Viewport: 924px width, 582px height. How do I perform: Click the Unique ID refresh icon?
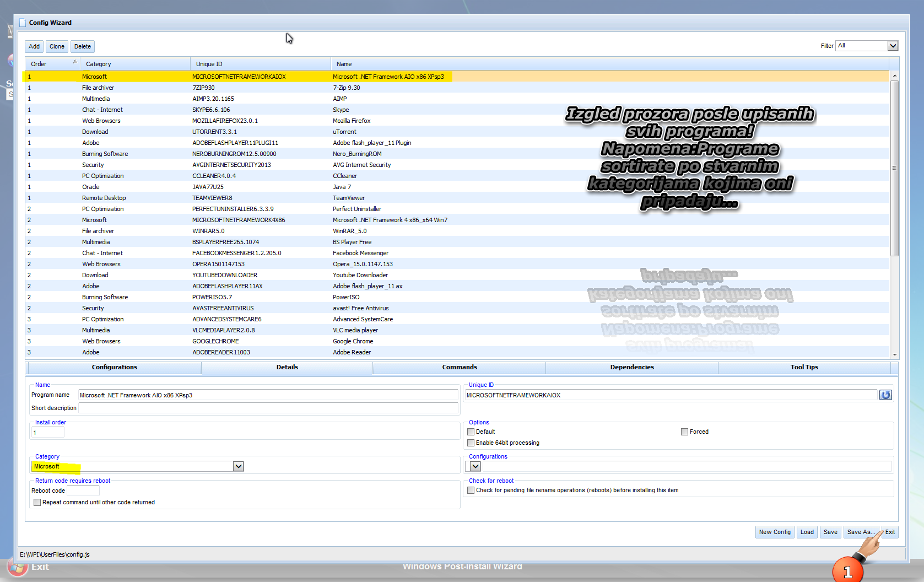[885, 395]
